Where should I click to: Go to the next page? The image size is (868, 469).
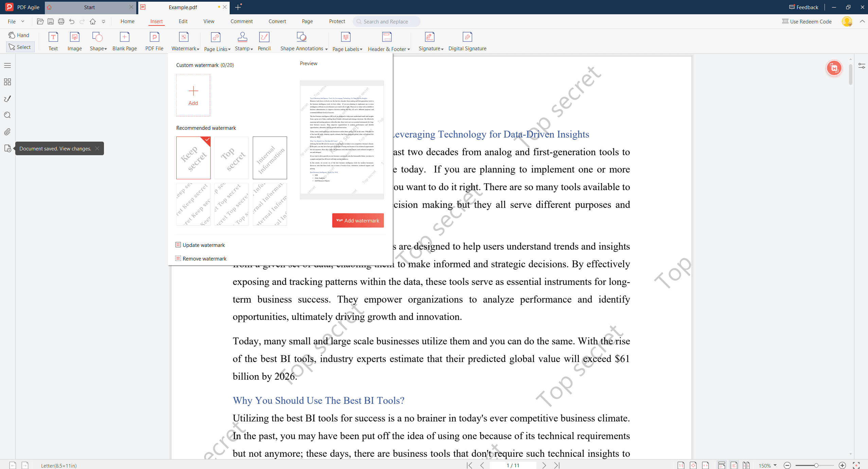point(544,465)
